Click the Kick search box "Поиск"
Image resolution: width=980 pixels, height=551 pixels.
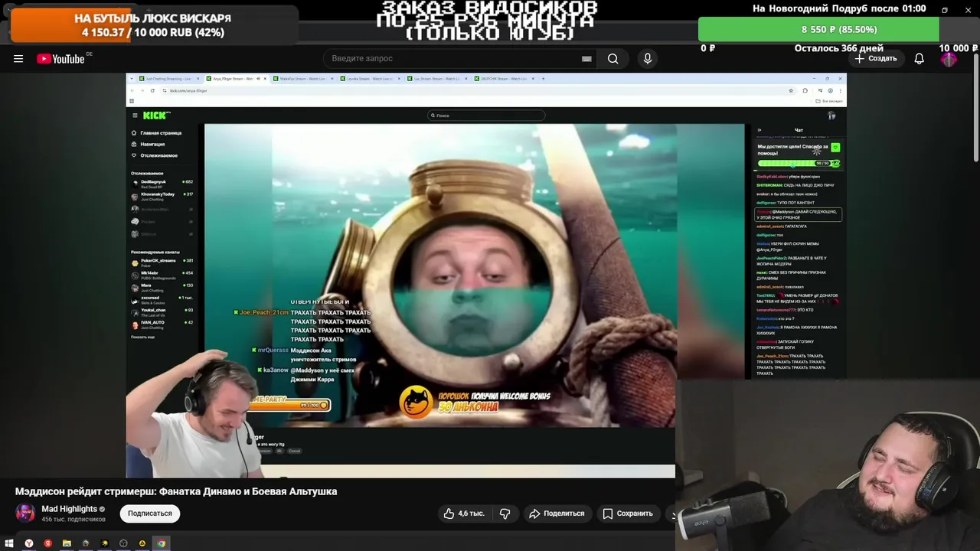pyautogui.click(x=486, y=116)
